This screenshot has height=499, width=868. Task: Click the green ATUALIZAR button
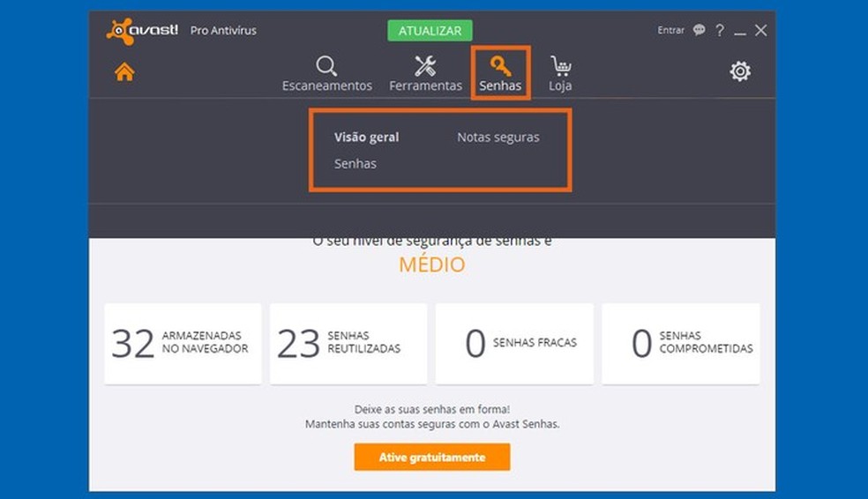coord(430,31)
